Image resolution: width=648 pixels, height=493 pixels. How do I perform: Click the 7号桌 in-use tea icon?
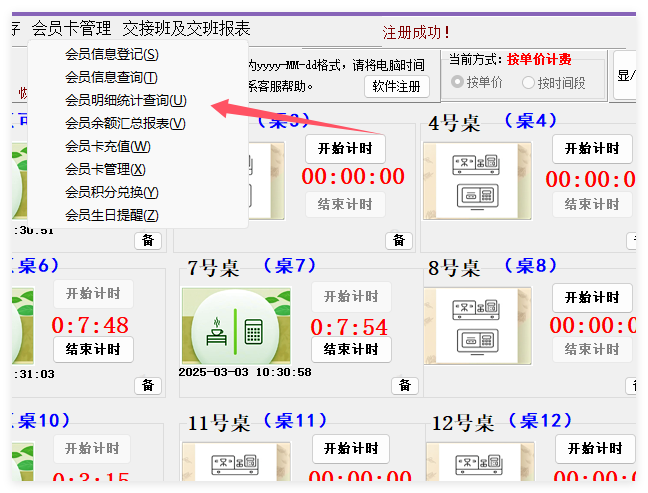click(x=236, y=326)
